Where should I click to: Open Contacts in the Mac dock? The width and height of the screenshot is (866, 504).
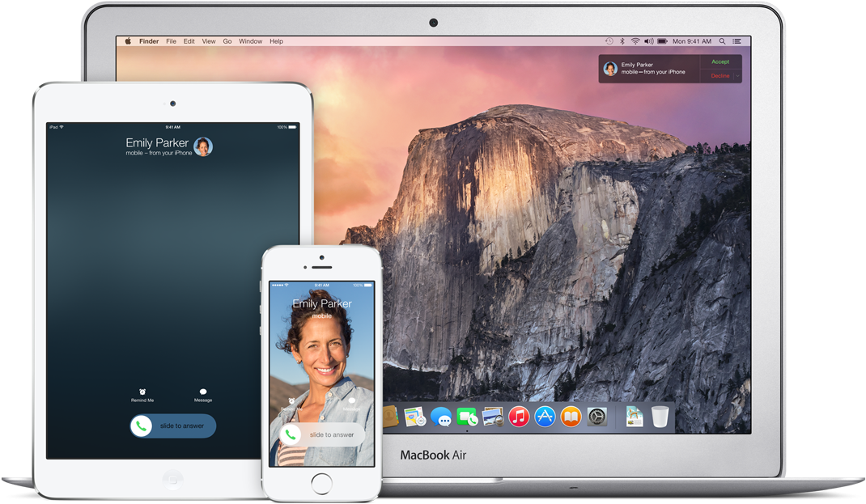(x=390, y=417)
